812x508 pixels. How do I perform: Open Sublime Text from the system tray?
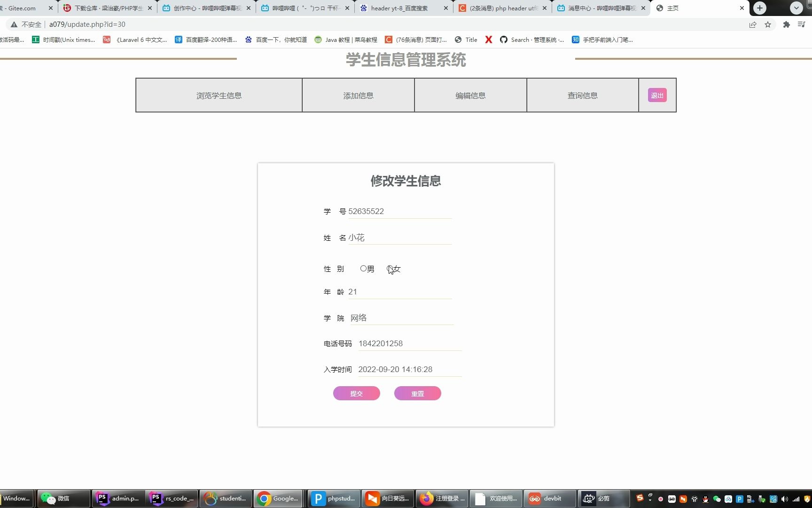[640, 499]
